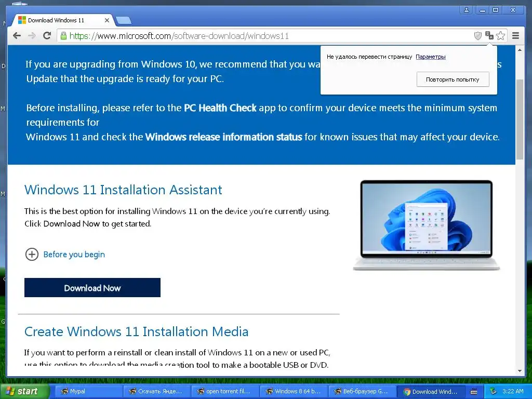Click the keyboard icon in the taskbar
532x399 pixels.
click(x=474, y=392)
